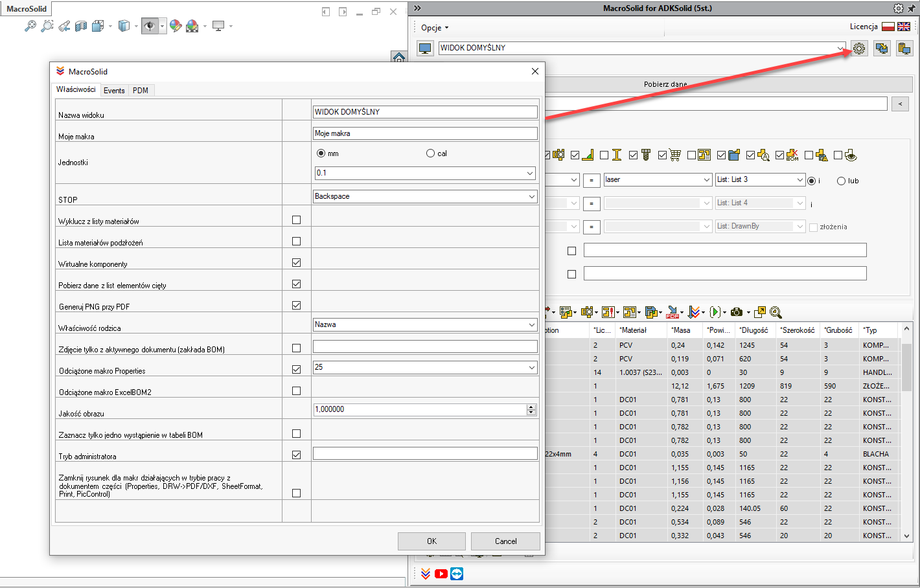Image resolution: width=920 pixels, height=588 pixels.
Task: Switch language with the Polish flag
Action: 888,27
